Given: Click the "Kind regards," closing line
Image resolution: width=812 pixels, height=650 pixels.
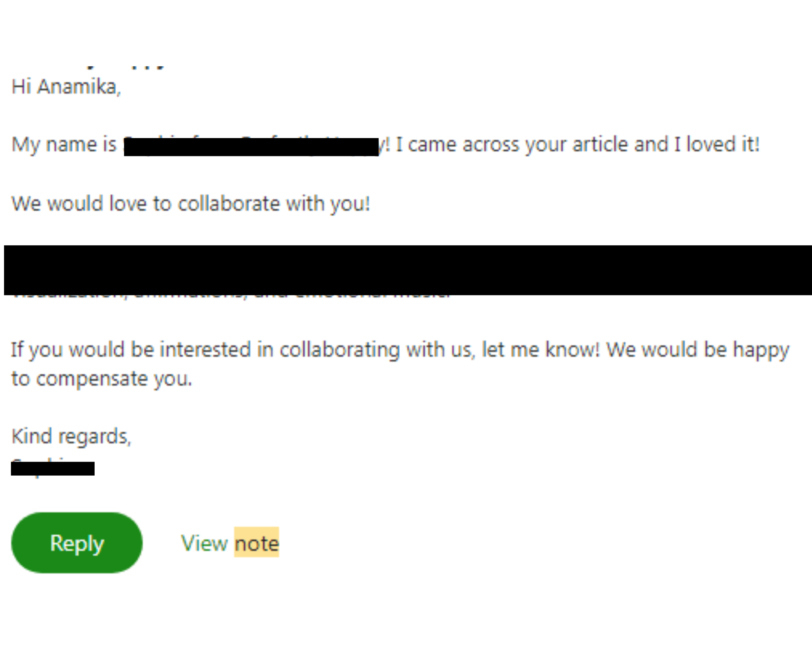Looking at the screenshot, I should pos(71,437).
